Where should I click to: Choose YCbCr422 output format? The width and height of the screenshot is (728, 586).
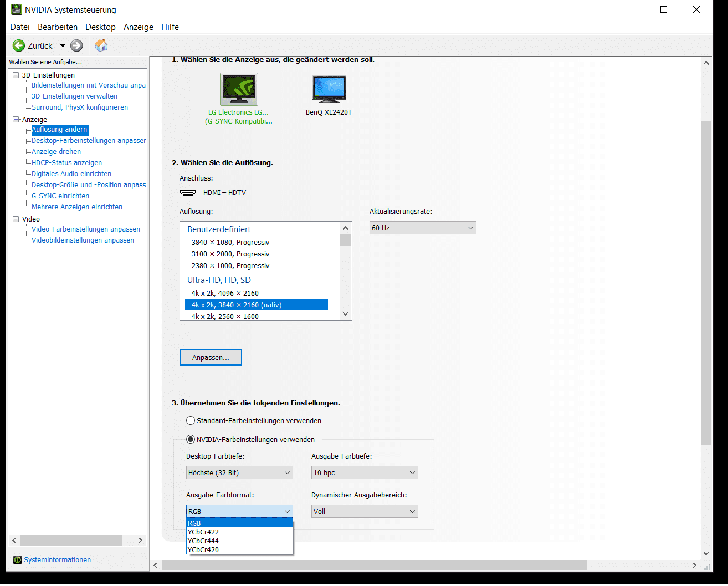[x=239, y=532]
